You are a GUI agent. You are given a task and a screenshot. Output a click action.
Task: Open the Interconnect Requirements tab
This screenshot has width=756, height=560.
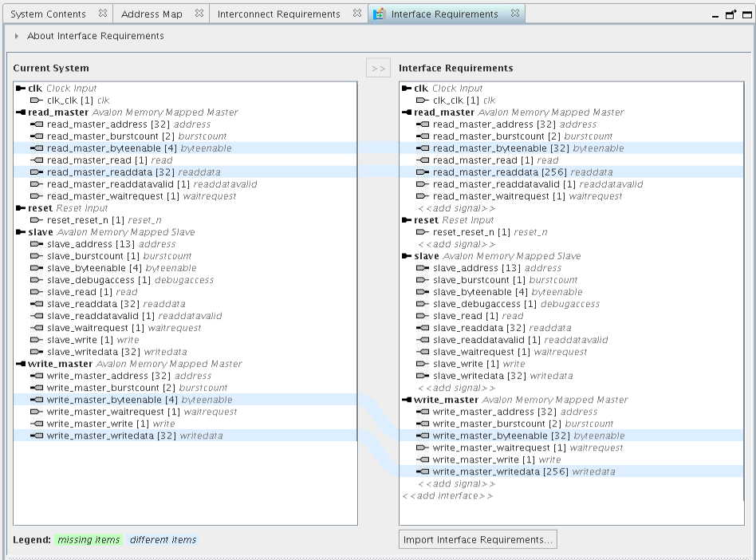point(278,14)
